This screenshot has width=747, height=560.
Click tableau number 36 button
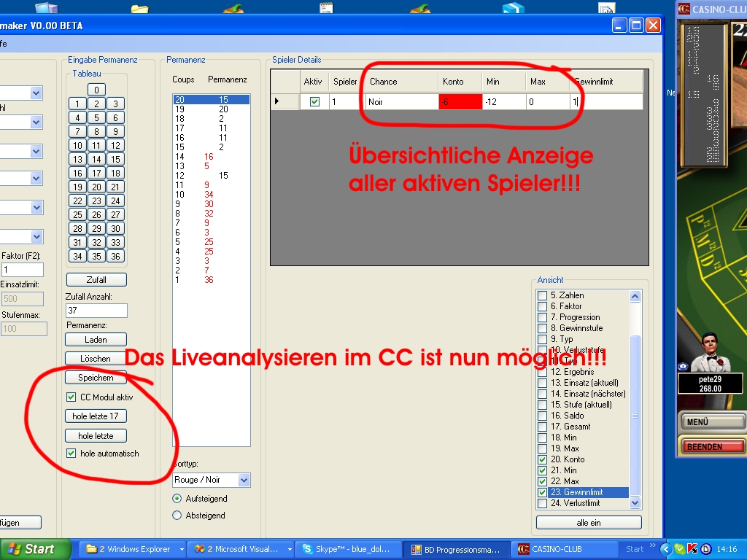115,256
